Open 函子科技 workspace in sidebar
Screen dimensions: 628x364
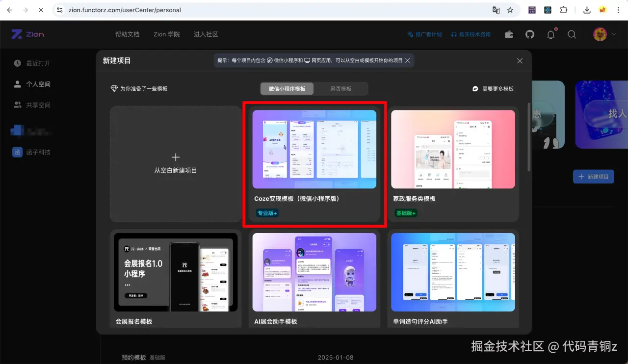[x=32, y=152]
